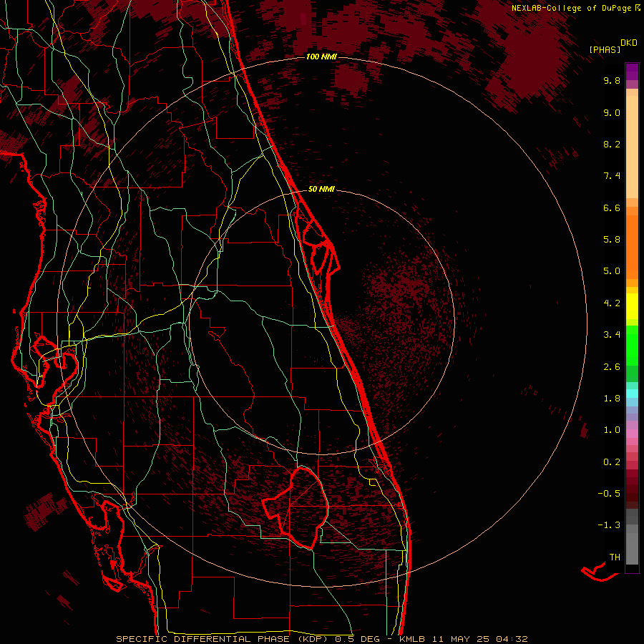Click the 1.0 value on the scale

612,430
